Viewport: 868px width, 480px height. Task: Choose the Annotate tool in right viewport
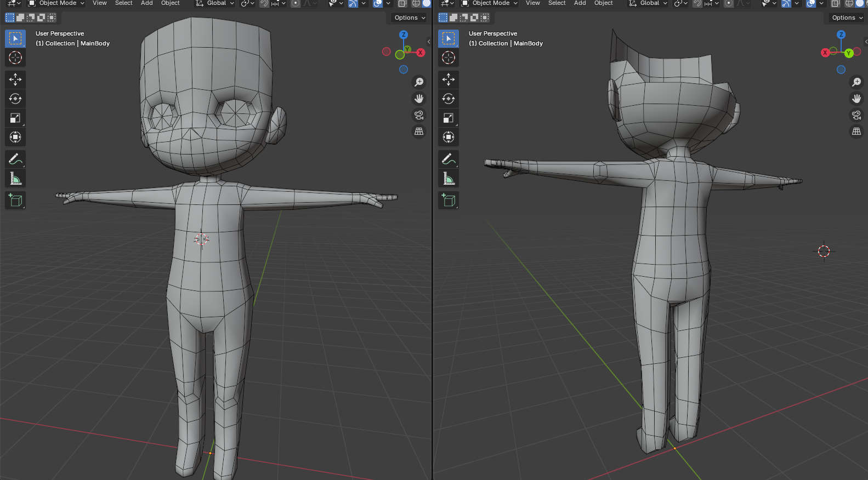click(449, 159)
